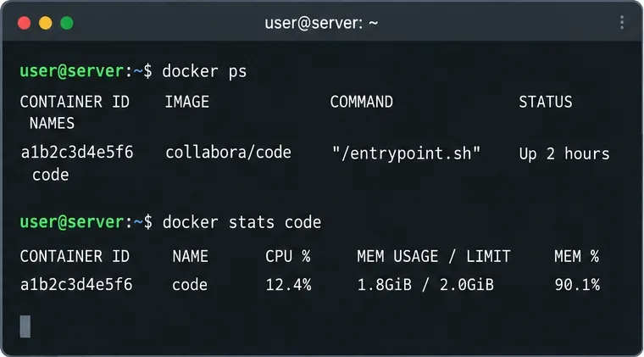Click the 1.8GiB / 2.0GiB memory value
Viewport: 644px width, 357px height.
(425, 285)
